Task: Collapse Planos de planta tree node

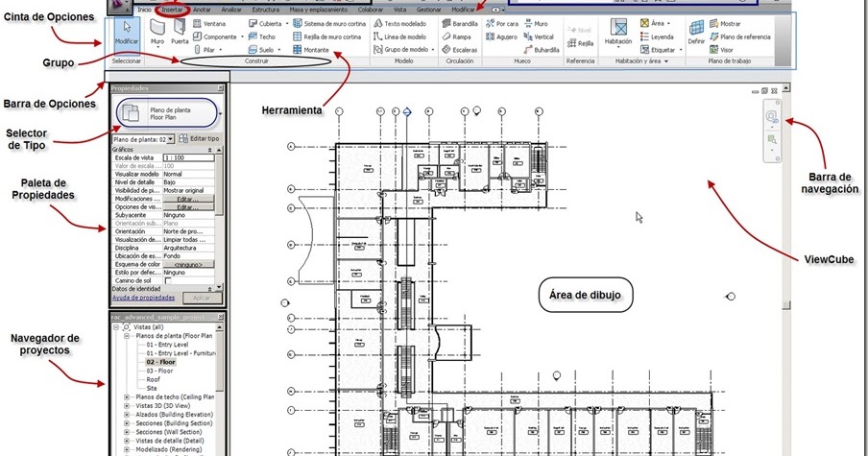Action: [126, 336]
